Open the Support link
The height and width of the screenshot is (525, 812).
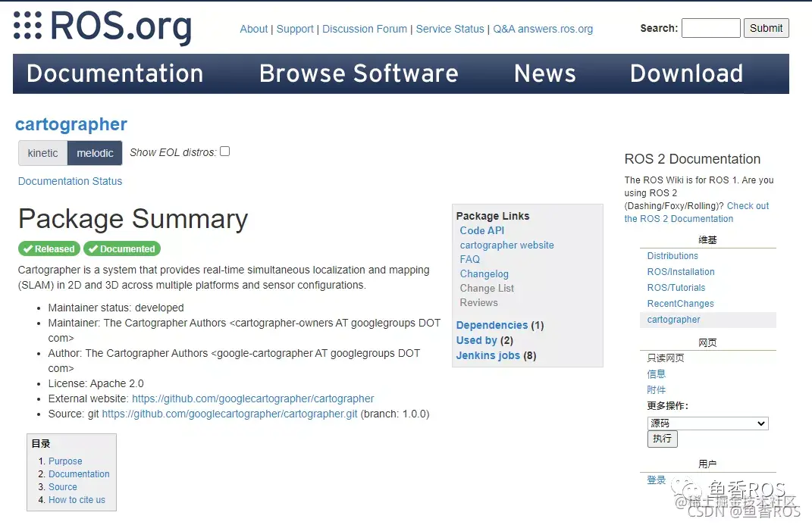tap(295, 29)
